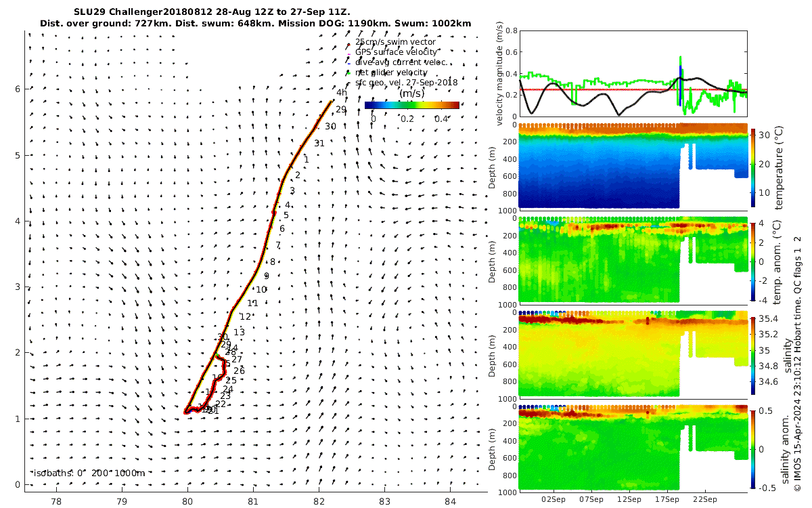812x508 pixels.
Task: Click the salinity colorbar
Action: coord(754,355)
